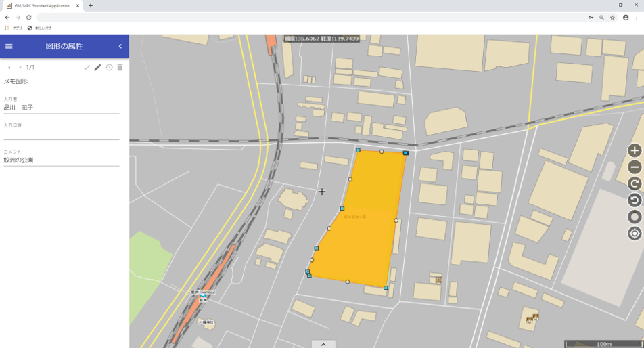Reset map orientation with compass button
Image resolution: width=644 pixels, height=348 pixels.
pos(635,217)
